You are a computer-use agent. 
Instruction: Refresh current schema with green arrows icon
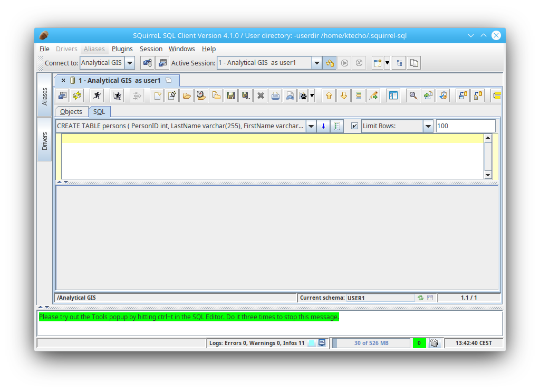coord(420,298)
